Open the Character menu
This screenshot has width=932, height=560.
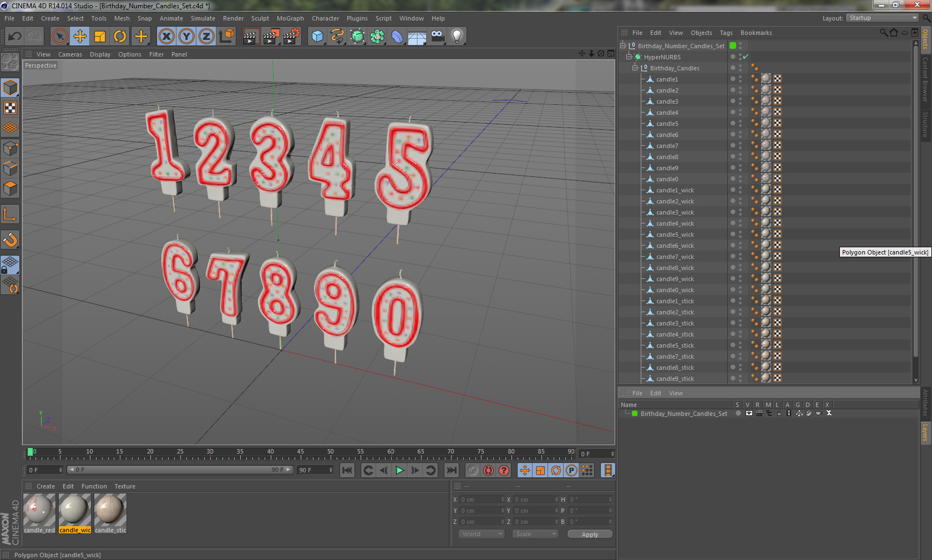(x=325, y=18)
